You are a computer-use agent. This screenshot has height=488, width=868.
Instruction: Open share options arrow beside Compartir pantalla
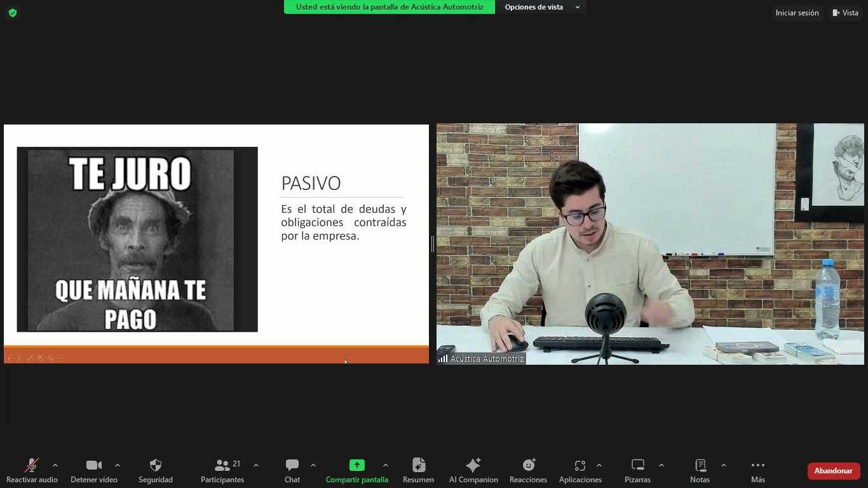click(385, 466)
